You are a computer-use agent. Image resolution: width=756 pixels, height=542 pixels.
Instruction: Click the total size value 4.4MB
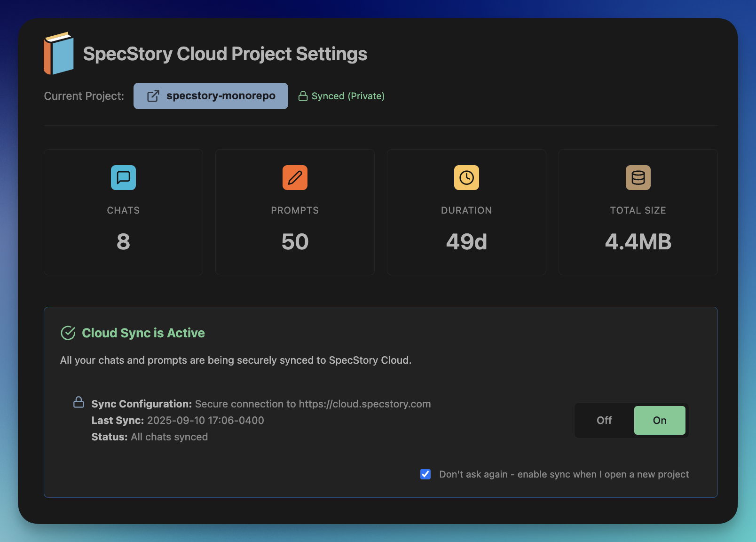click(638, 242)
